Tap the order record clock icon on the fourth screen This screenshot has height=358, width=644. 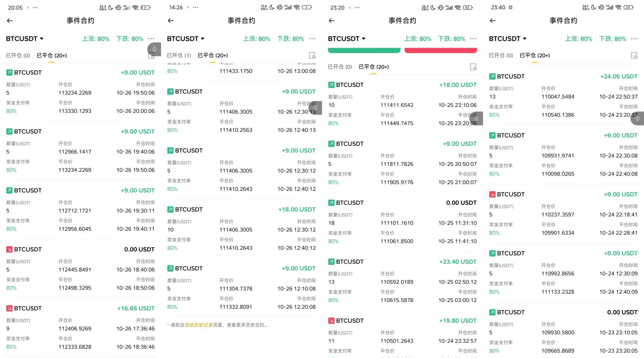click(x=634, y=55)
